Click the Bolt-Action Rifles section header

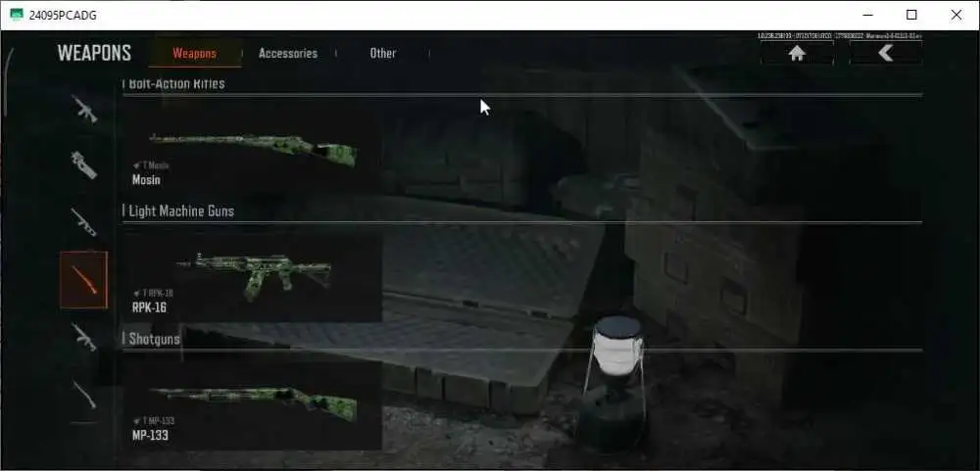(x=176, y=83)
